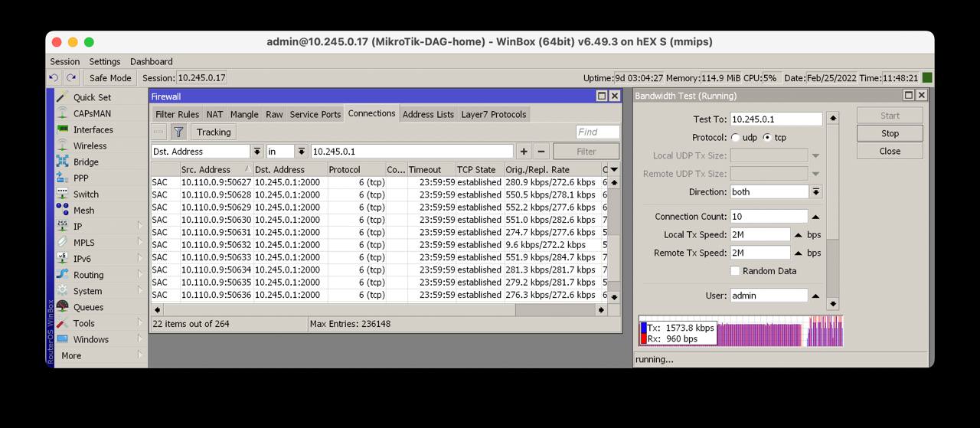The width and height of the screenshot is (980, 428).
Task: Open the CAPsMAN sidebar entry
Action: tap(92, 113)
